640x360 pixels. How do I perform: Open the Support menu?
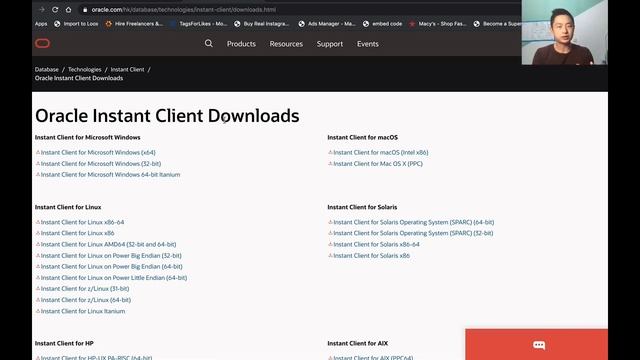(330, 44)
